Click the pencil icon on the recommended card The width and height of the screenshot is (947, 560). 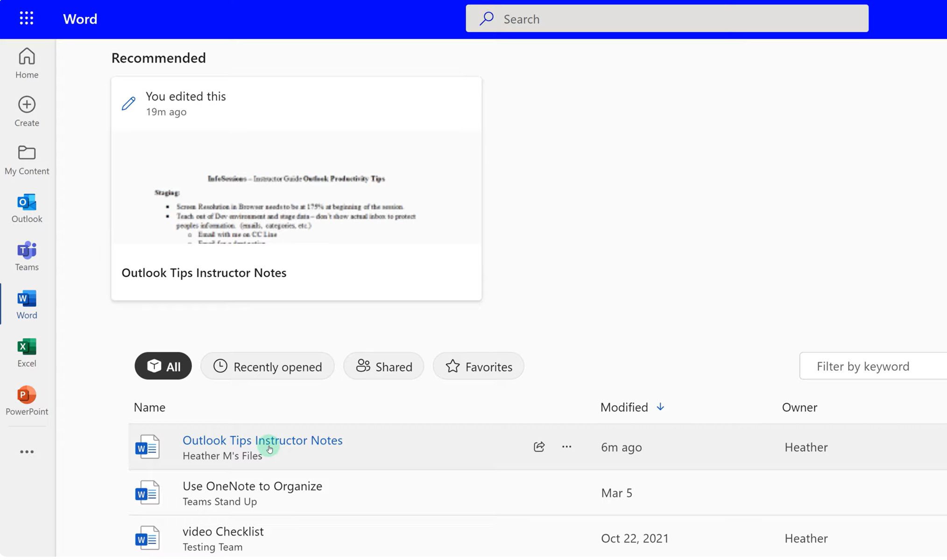click(128, 103)
